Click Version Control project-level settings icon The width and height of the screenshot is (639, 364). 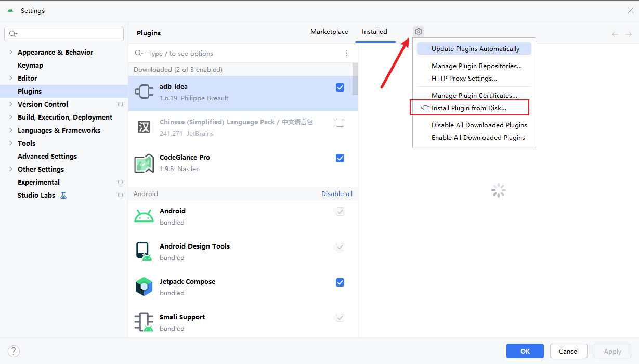[120, 104]
